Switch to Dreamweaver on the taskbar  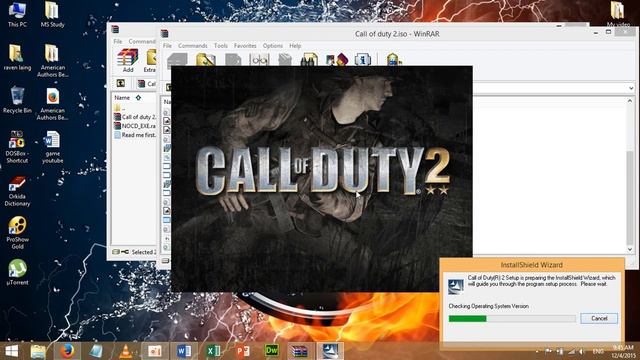coord(272,351)
